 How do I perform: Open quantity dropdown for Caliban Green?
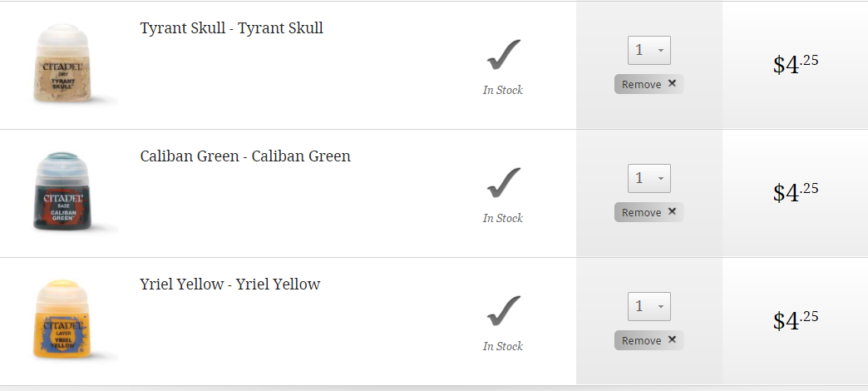click(x=649, y=178)
